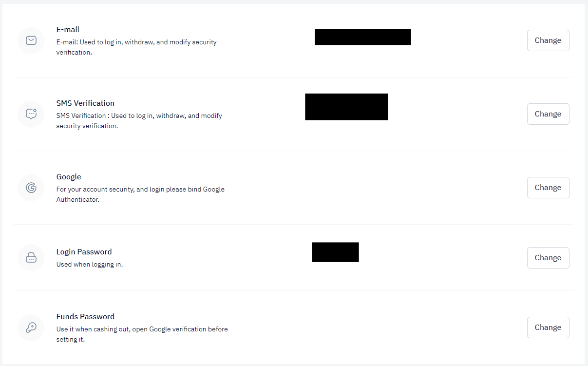The width and height of the screenshot is (588, 366).
Task: Change the SMS Verification phone number
Action: [x=548, y=114]
